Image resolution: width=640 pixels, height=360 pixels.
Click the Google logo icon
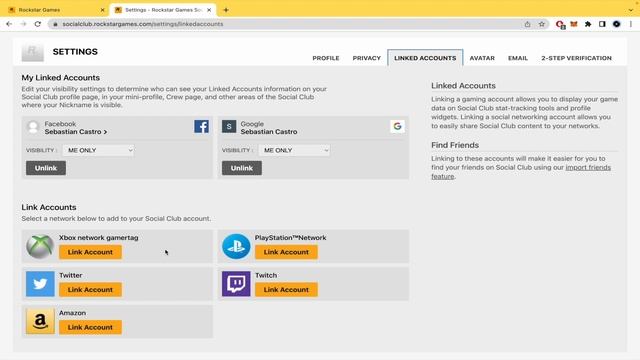pos(397,127)
